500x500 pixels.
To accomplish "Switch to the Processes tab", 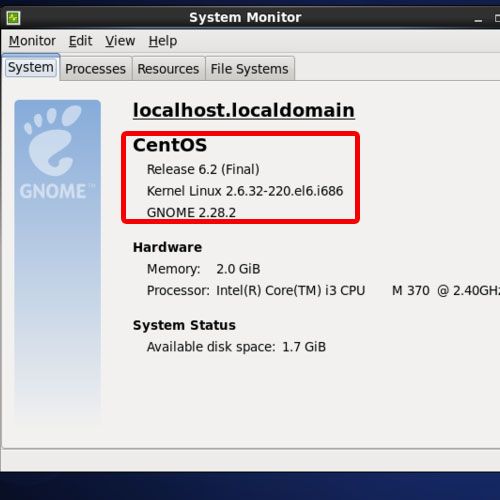I will [x=95, y=69].
